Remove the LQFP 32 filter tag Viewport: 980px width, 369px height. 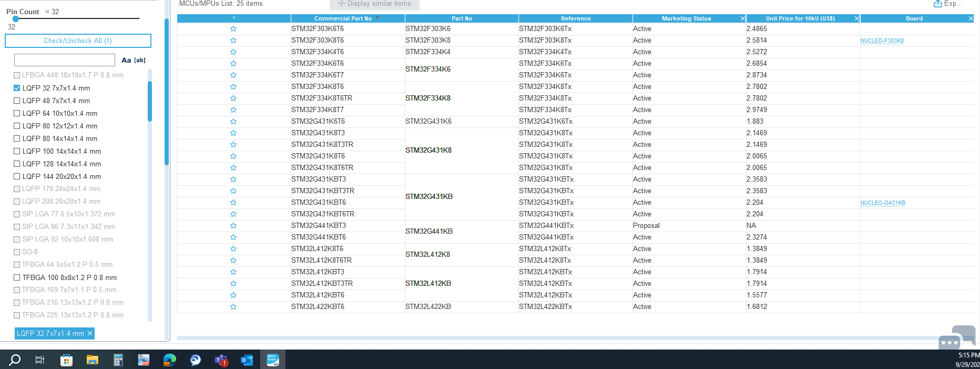[90, 333]
